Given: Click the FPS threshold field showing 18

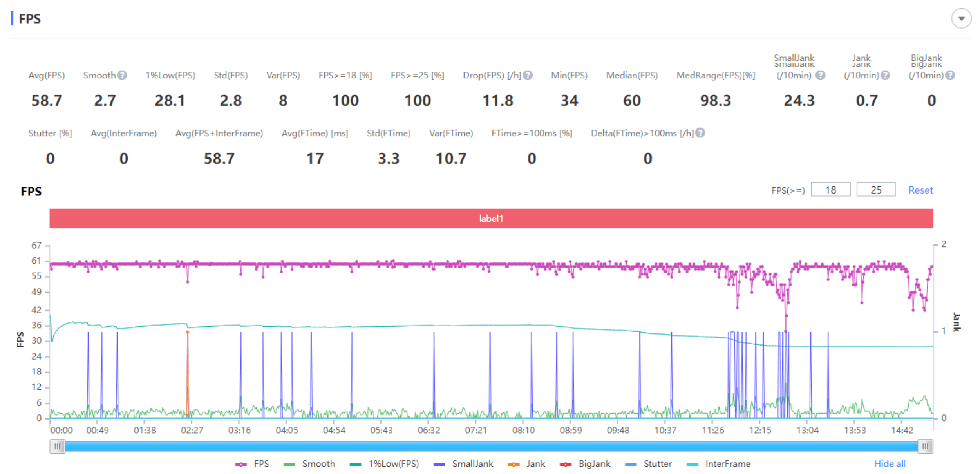Looking at the screenshot, I should point(830,190).
